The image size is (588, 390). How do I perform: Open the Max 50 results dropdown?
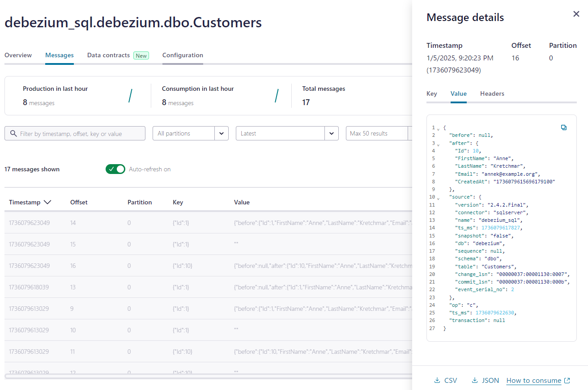pyautogui.click(x=379, y=133)
